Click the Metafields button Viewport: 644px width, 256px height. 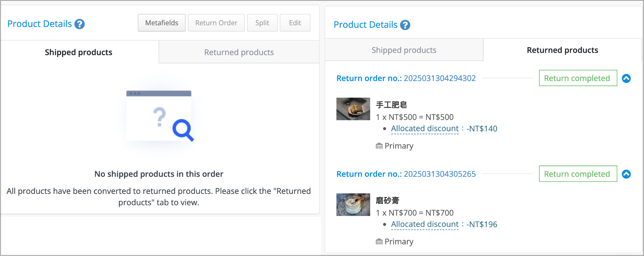click(x=162, y=23)
